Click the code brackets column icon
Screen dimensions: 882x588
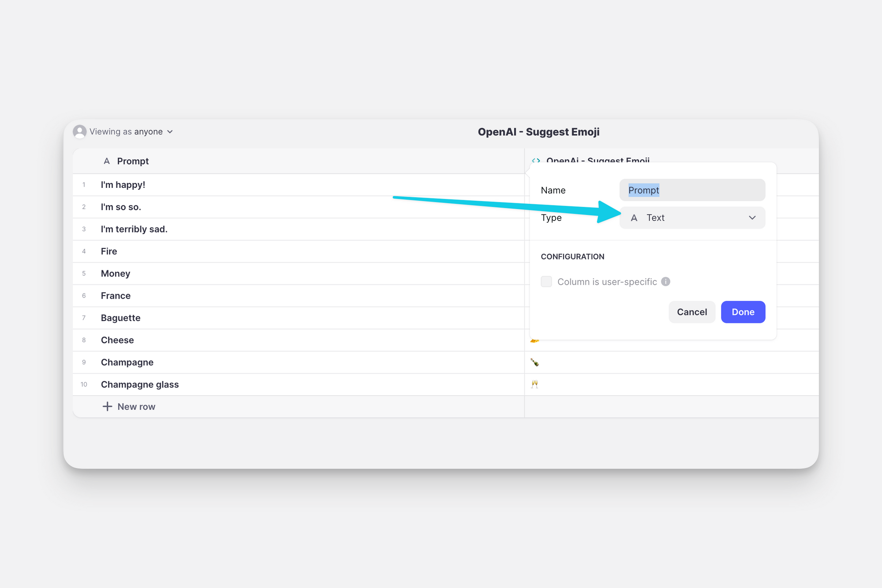tap(536, 160)
